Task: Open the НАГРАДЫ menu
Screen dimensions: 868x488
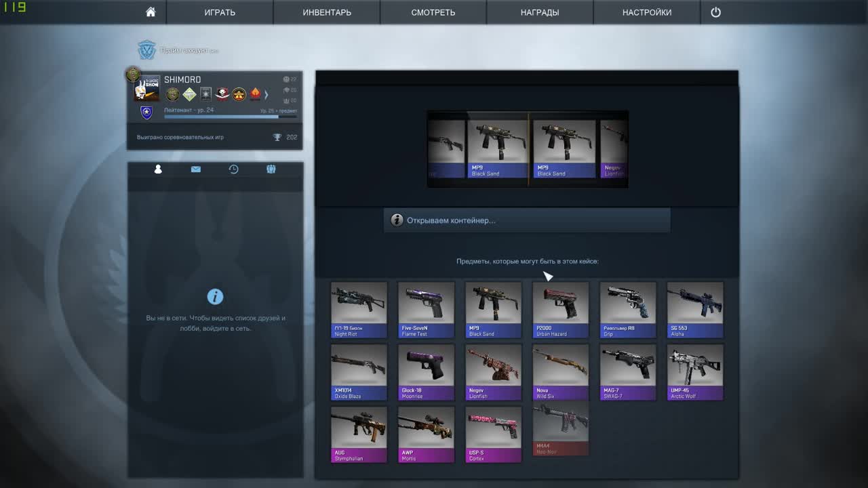Action: click(540, 12)
